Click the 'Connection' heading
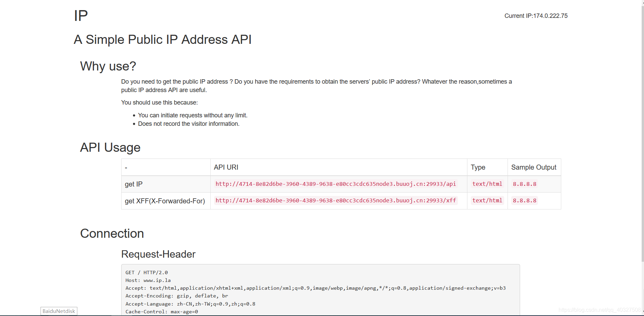 [112, 233]
